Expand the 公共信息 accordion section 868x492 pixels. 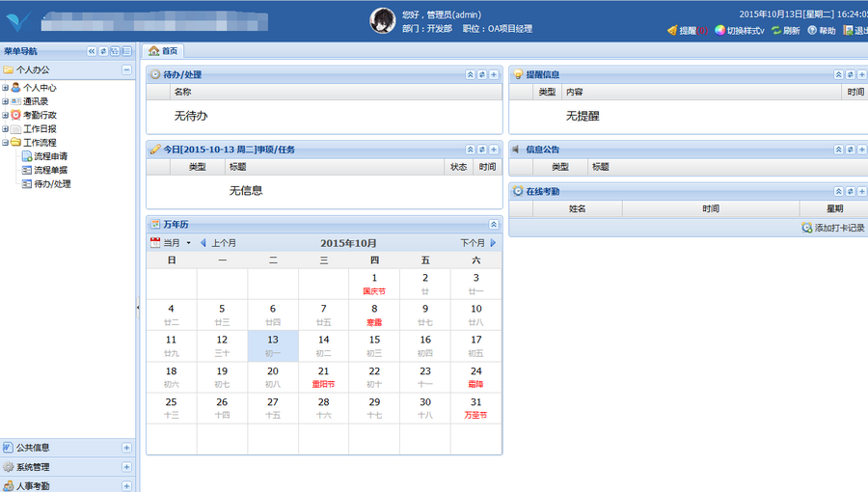126,448
